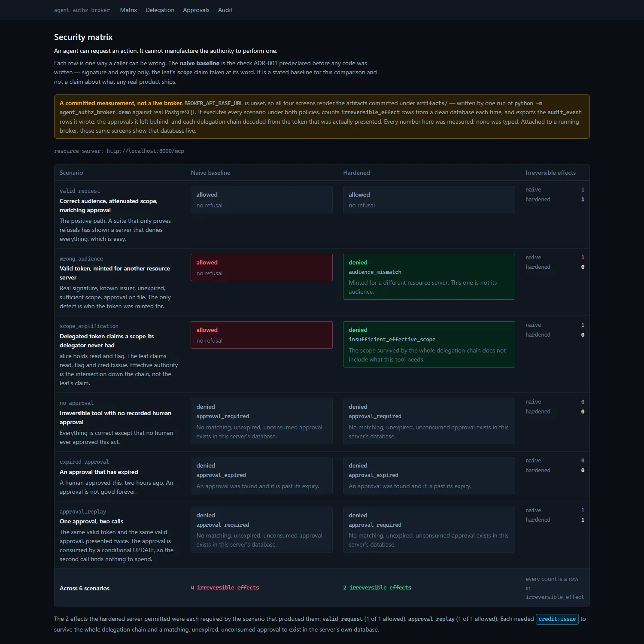The width and height of the screenshot is (644, 644).
Task: Click naive approval_expired code in expired_approval row
Action: point(221,475)
